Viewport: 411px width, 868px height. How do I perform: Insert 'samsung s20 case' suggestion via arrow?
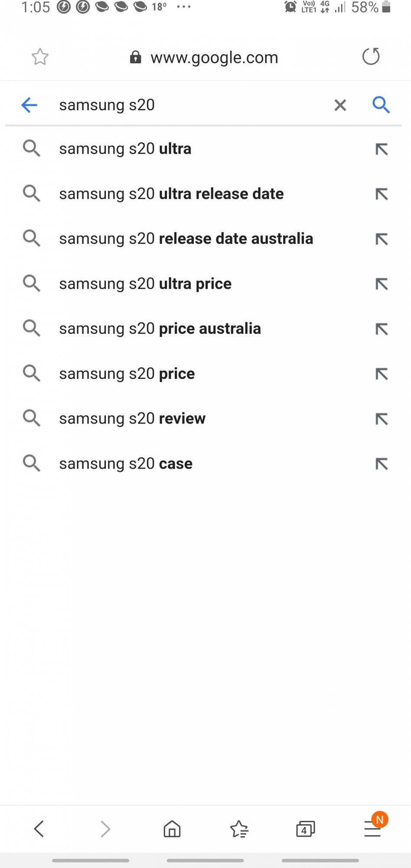point(382,464)
